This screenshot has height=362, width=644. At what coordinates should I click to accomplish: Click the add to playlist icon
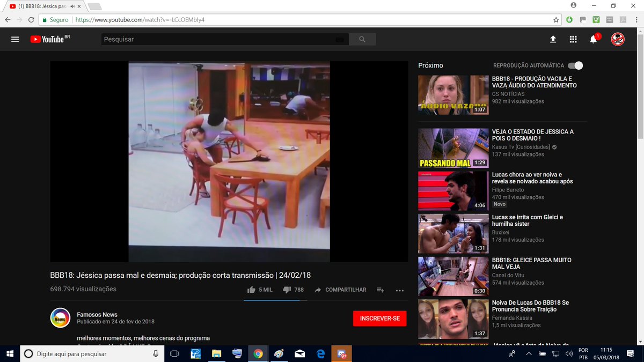(380, 290)
